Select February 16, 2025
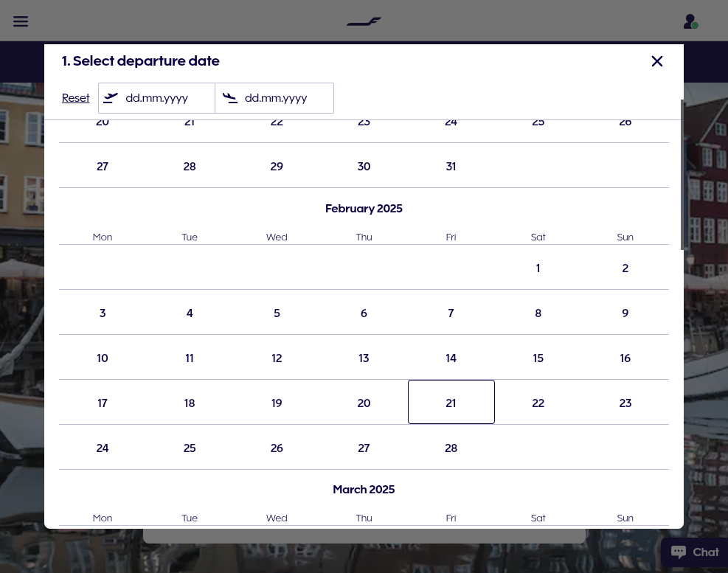The width and height of the screenshot is (728, 573). pos(625,358)
